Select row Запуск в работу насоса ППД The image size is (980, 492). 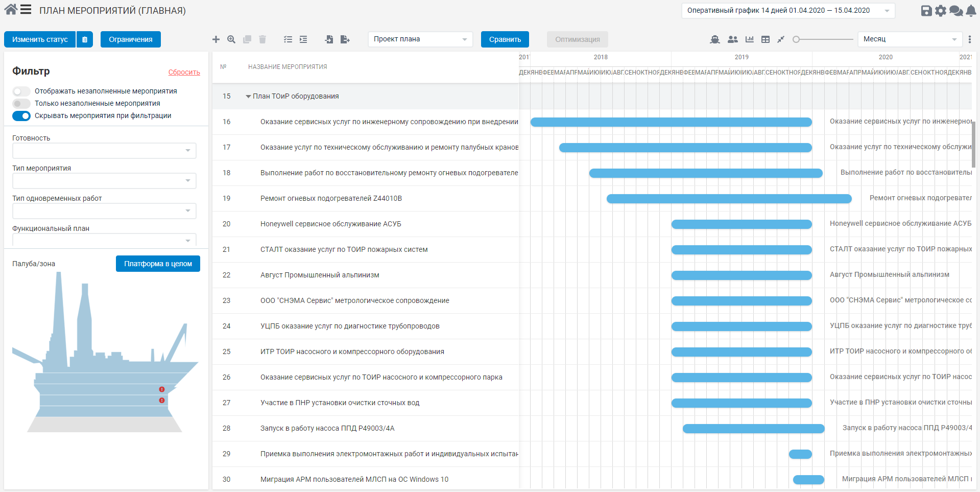tap(366, 429)
